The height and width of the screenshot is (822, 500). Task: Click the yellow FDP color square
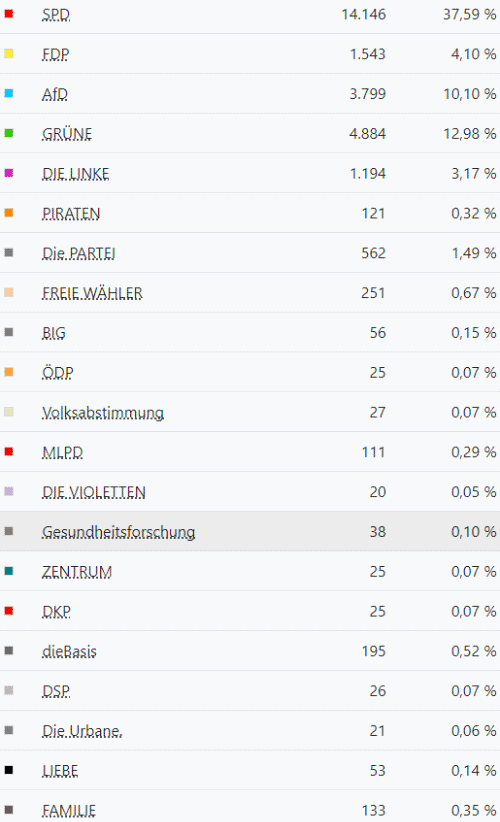click(9, 53)
